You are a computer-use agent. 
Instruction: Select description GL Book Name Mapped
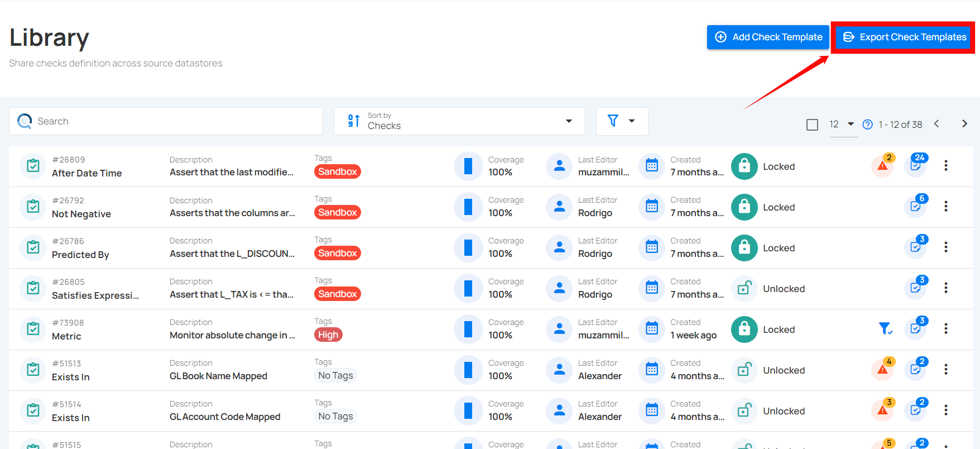click(x=218, y=376)
